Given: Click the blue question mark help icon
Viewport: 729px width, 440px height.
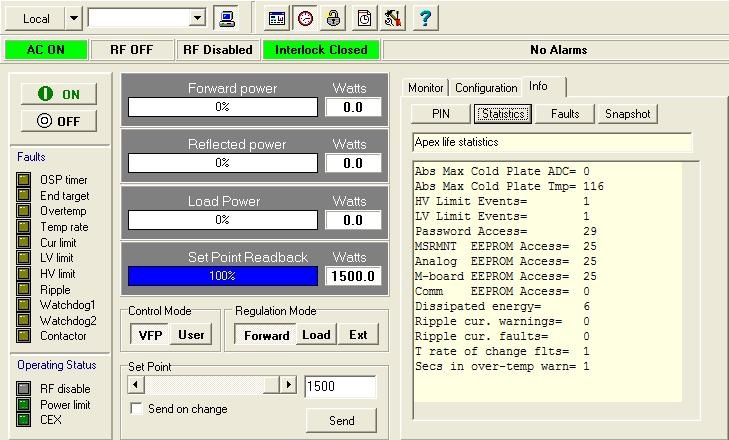Looking at the screenshot, I should pyautogui.click(x=423, y=18).
